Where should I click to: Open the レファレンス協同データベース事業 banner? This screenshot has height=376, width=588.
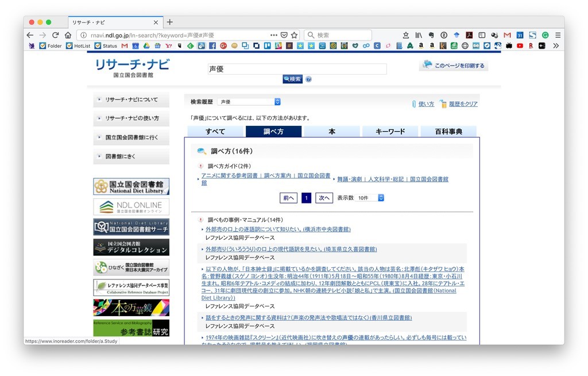131,287
